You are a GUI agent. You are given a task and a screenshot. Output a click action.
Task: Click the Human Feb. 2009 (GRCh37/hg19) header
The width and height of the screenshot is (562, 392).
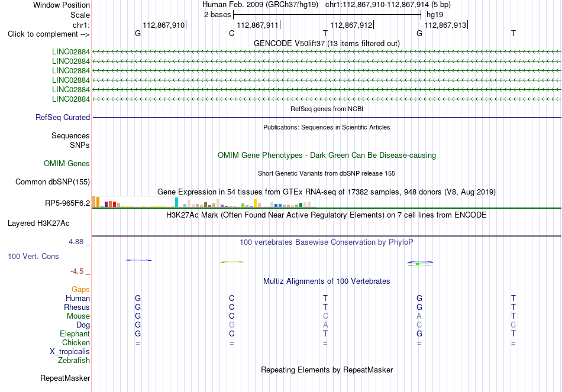pos(260,5)
